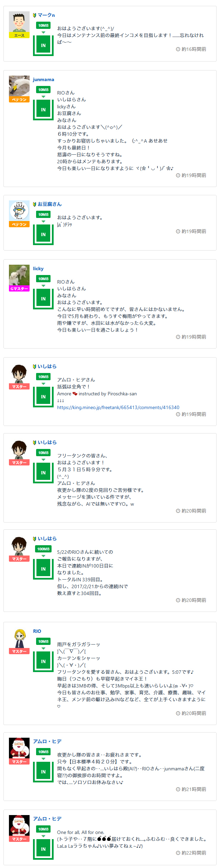Click the yellow エース rank badge
Viewport: 220px width, 868px height.
point(19,35)
